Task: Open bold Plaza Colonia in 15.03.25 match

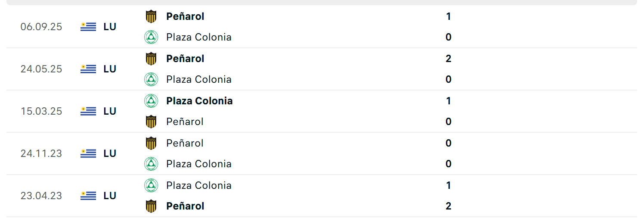Action: (x=199, y=101)
